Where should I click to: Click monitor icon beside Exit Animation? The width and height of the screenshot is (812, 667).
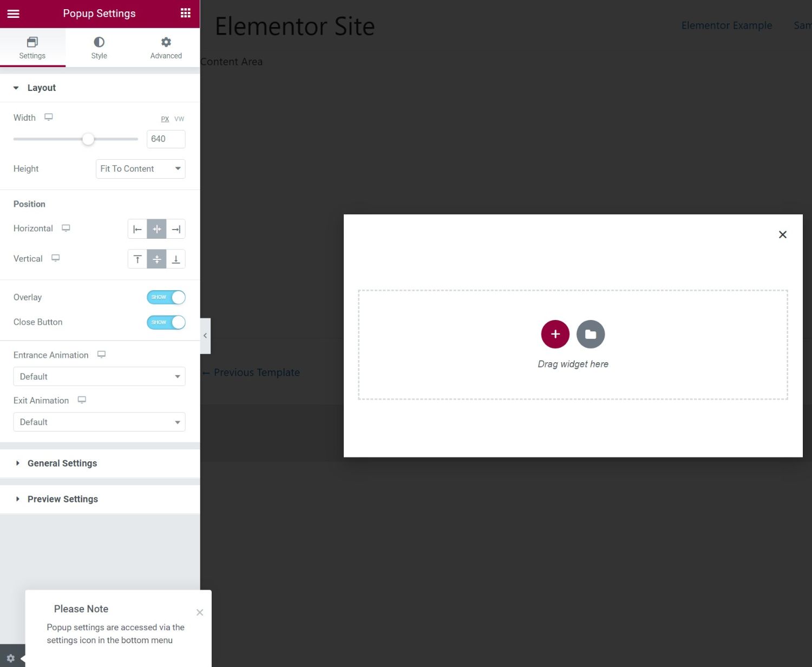[x=82, y=400]
